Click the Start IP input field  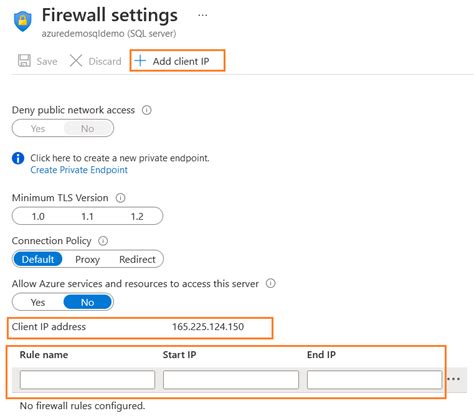pyautogui.click(x=231, y=380)
